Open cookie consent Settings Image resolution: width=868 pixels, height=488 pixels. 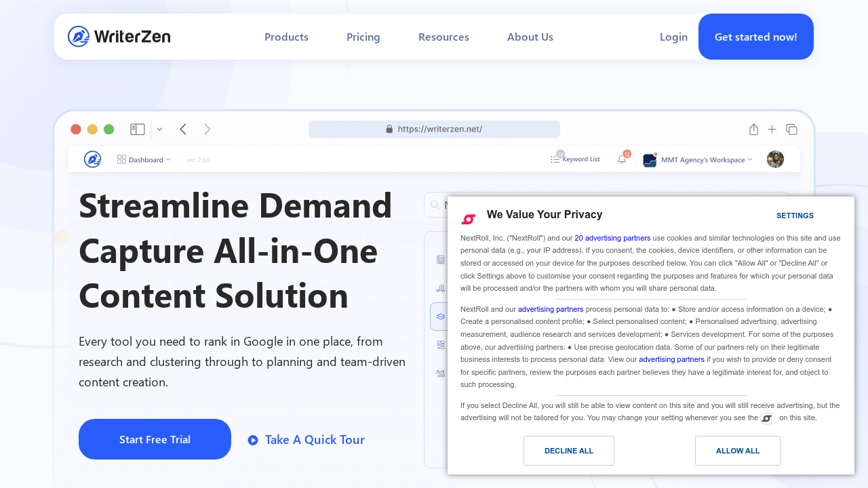point(794,216)
